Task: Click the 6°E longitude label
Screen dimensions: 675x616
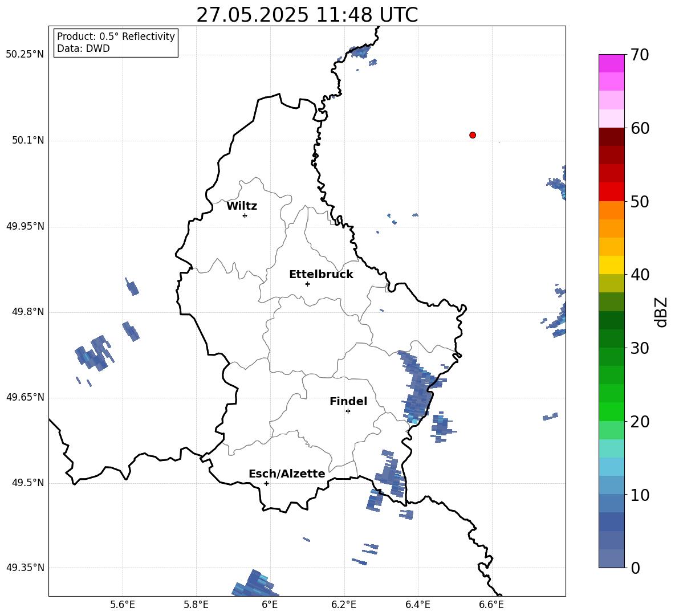Action: click(x=270, y=605)
